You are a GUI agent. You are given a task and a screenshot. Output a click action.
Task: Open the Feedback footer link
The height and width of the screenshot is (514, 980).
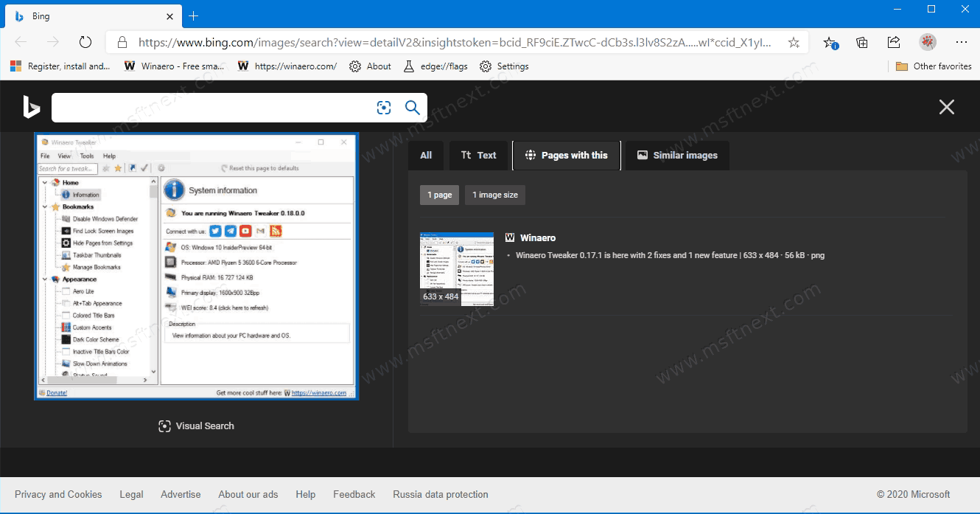(x=354, y=495)
